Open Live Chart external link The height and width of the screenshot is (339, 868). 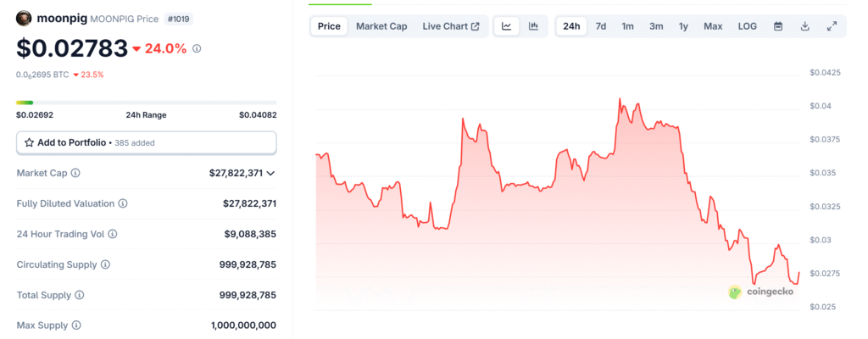pyautogui.click(x=450, y=26)
